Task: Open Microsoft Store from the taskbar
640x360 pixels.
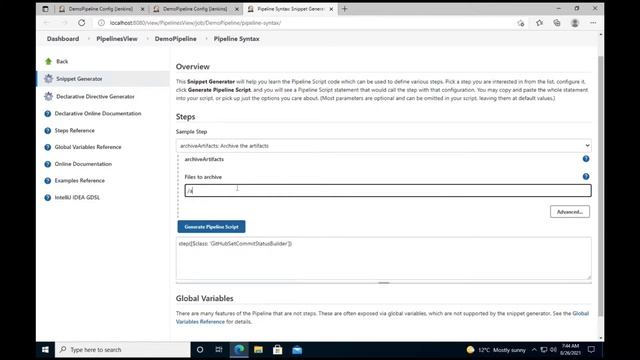Action: [x=278, y=350]
